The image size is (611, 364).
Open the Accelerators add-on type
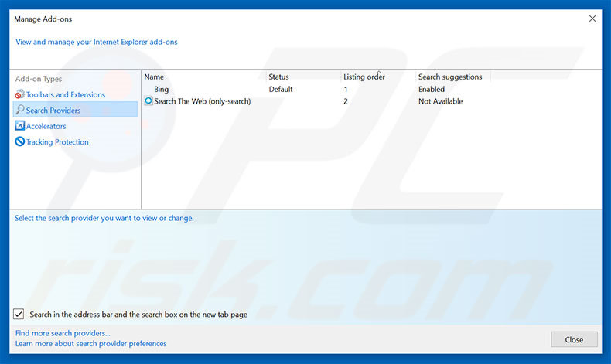tap(46, 126)
